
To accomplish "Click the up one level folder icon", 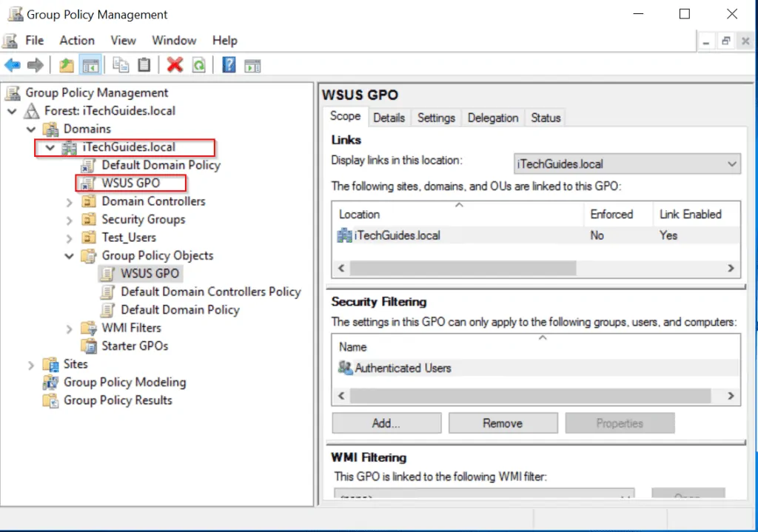I will (x=65, y=65).
